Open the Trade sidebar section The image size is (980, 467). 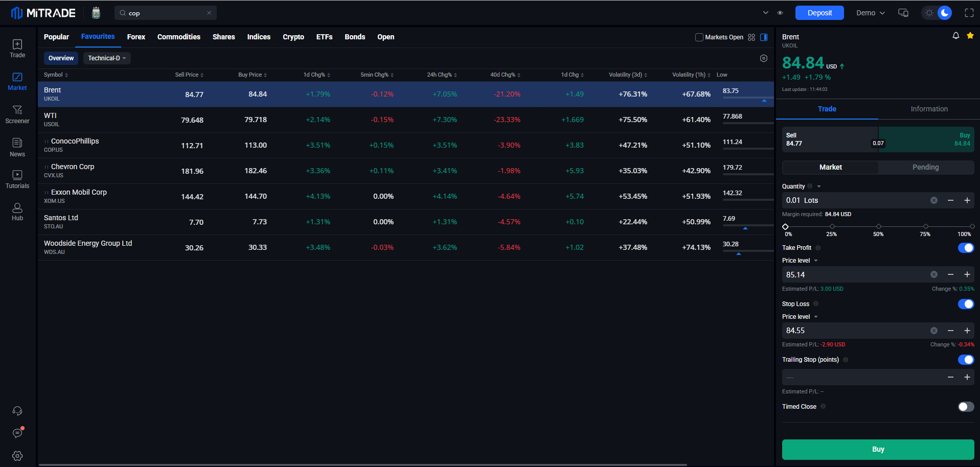point(17,49)
